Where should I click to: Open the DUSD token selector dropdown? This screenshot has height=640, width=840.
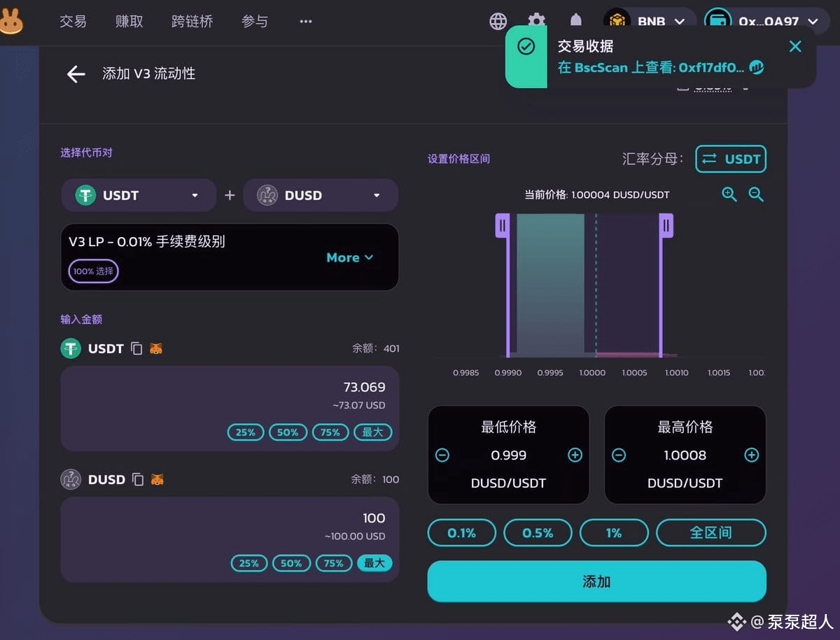point(320,195)
